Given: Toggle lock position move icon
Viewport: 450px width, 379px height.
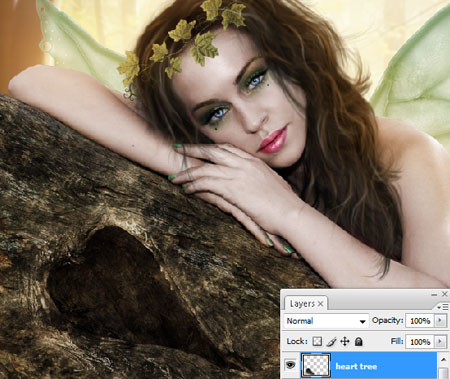Looking at the screenshot, I should click(x=345, y=341).
